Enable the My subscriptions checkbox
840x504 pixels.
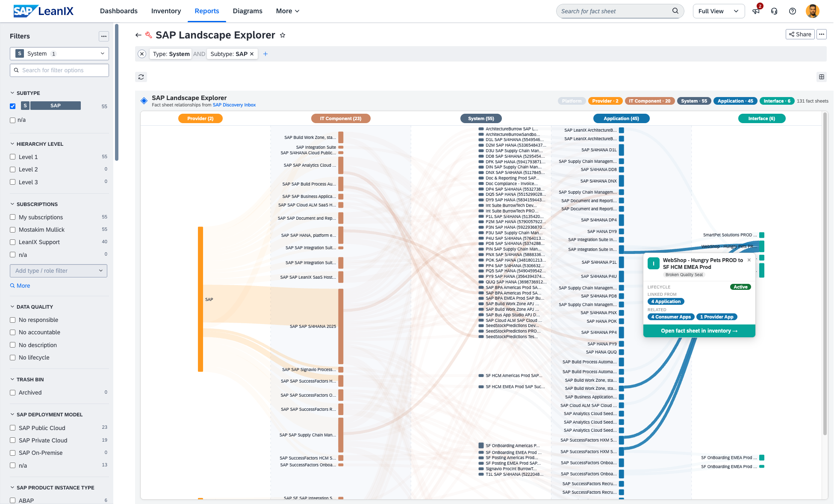13,217
